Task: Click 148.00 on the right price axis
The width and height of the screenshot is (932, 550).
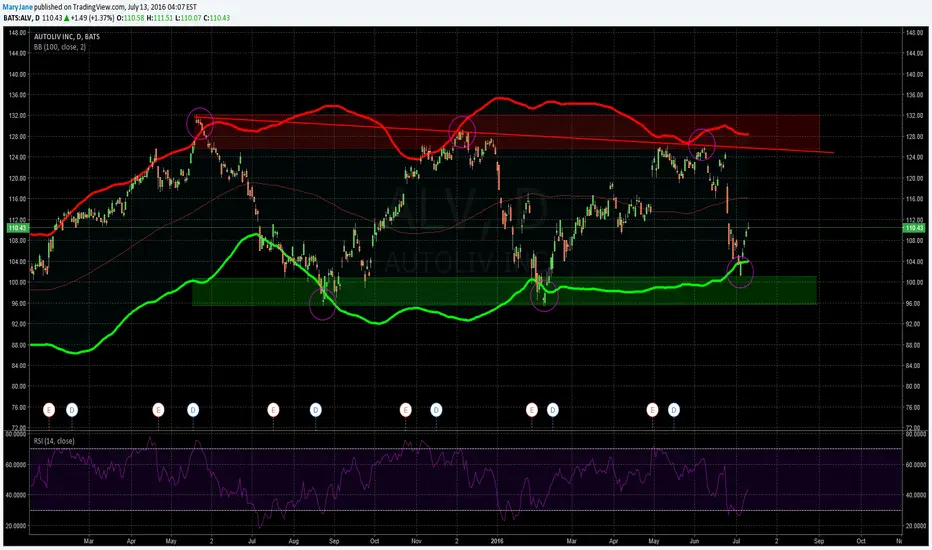Action: [915, 33]
